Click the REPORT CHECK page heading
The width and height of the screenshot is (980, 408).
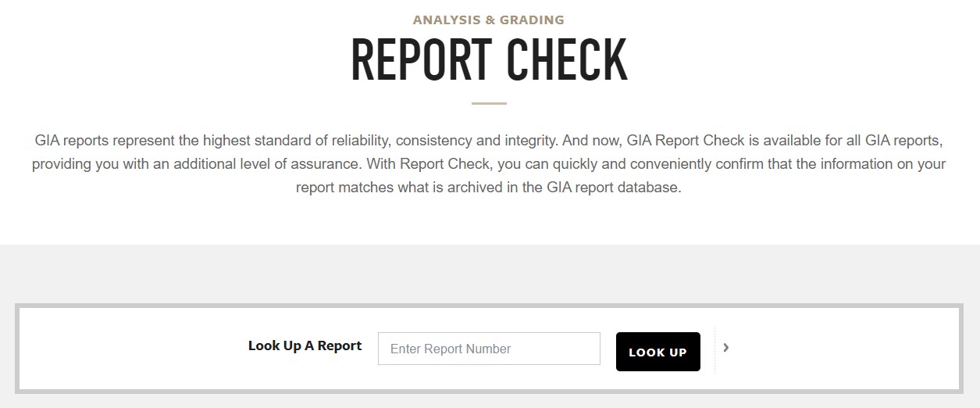click(489, 60)
